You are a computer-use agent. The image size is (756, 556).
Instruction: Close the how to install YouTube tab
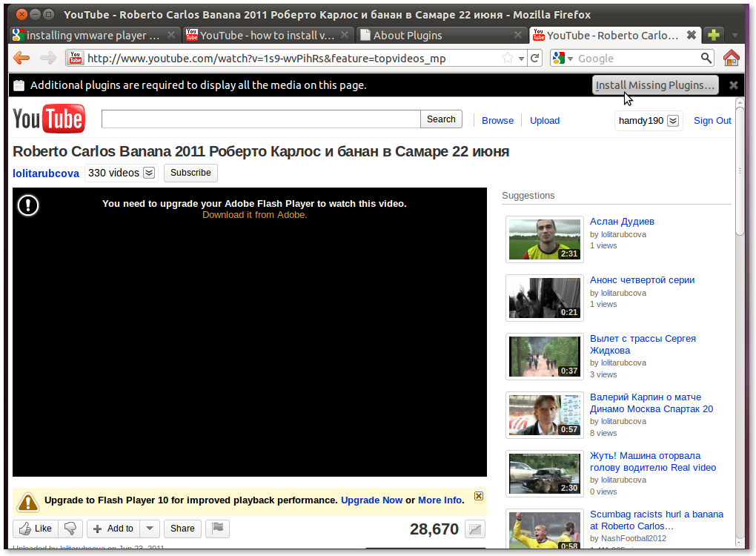(x=344, y=35)
